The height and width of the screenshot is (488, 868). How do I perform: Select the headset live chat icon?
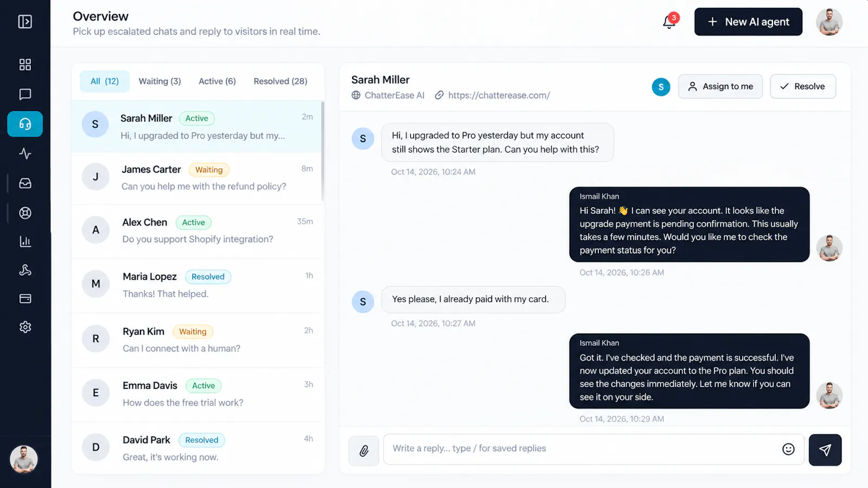coord(25,124)
